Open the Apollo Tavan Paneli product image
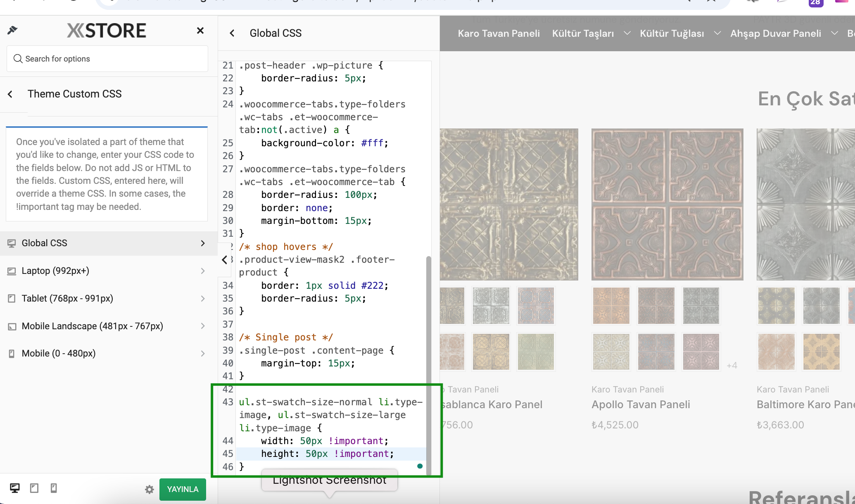Viewport: 855px width, 504px height. tap(667, 204)
